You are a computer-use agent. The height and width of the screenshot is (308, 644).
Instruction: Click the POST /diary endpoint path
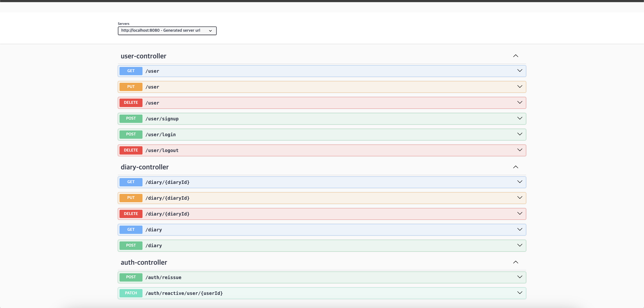154,246
